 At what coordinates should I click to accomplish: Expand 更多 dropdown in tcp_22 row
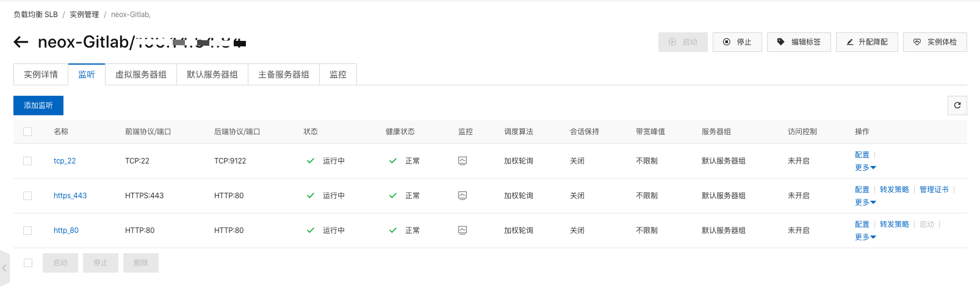865,168
